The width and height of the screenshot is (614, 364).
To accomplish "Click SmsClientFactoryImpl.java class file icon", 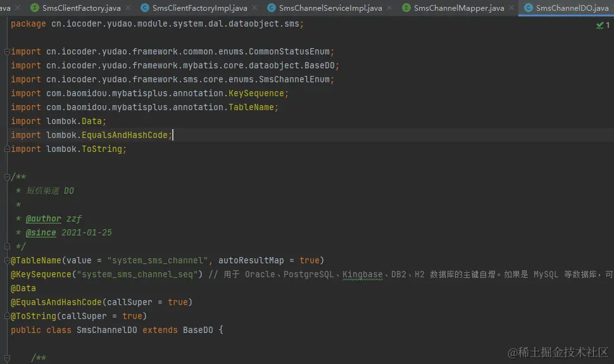I will click(x=145, y=8).
